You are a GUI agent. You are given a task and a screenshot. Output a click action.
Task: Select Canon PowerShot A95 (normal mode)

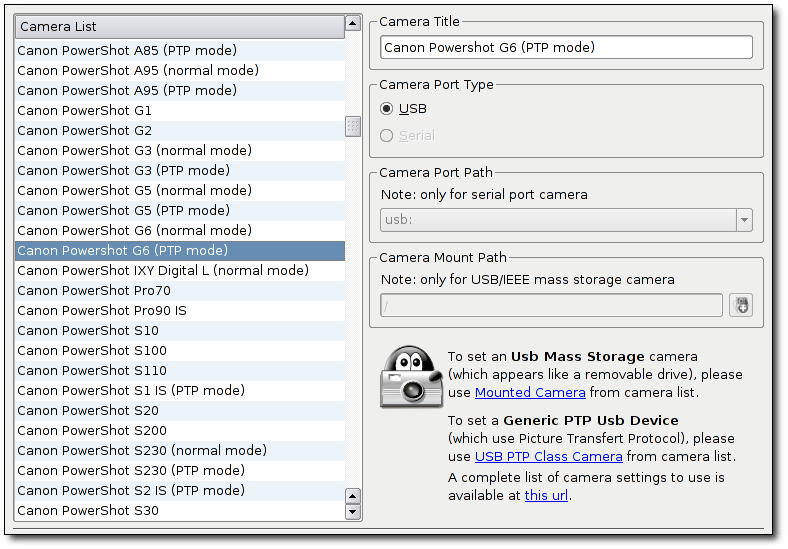coord(180,71)
